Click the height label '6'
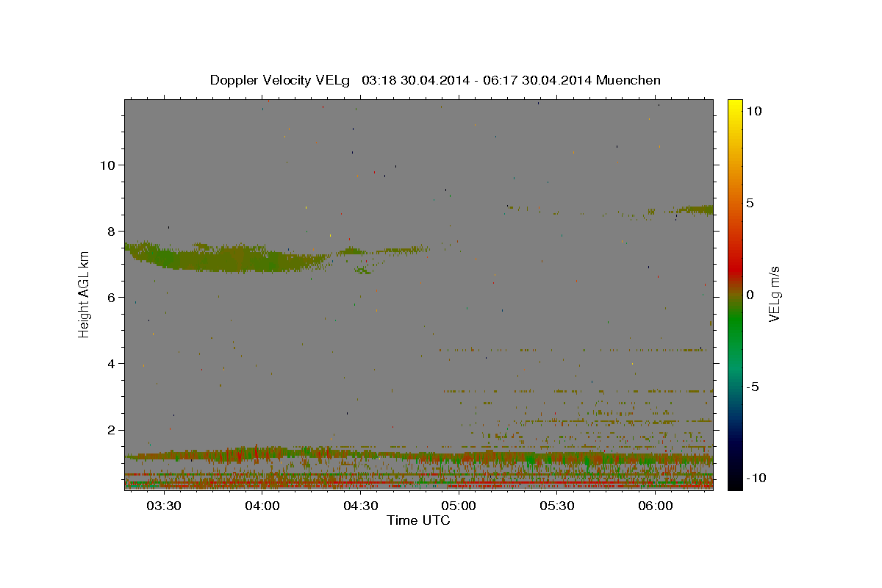This screenshot has height=588, width=882. pos(111,297)
